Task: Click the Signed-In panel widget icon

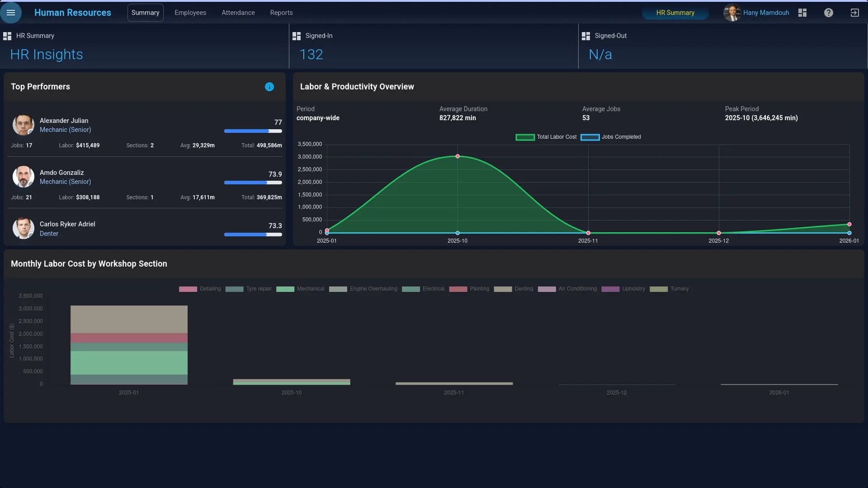Action: coord(297,36)
